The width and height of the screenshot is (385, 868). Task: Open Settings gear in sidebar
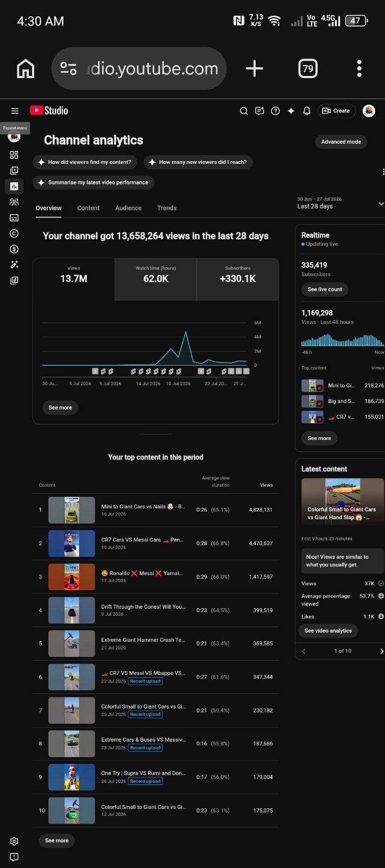[x=14, y=841]
